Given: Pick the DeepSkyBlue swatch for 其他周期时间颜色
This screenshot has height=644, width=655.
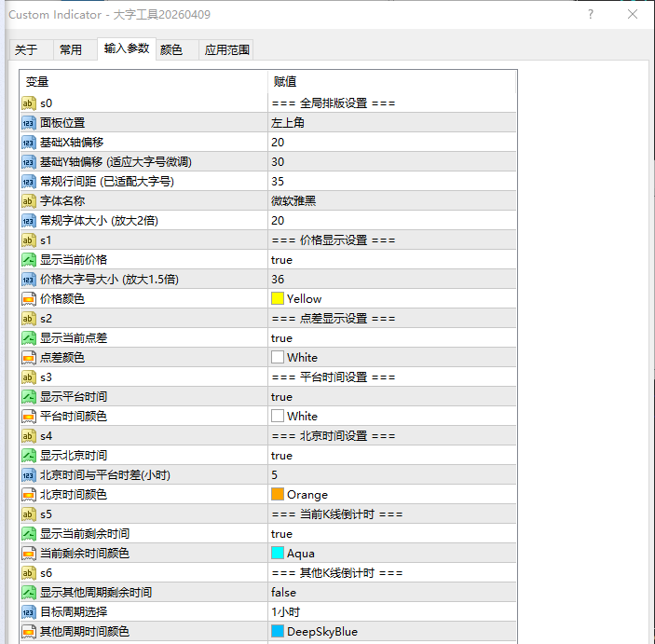Looking at the screenshot, I should point(278,631).
